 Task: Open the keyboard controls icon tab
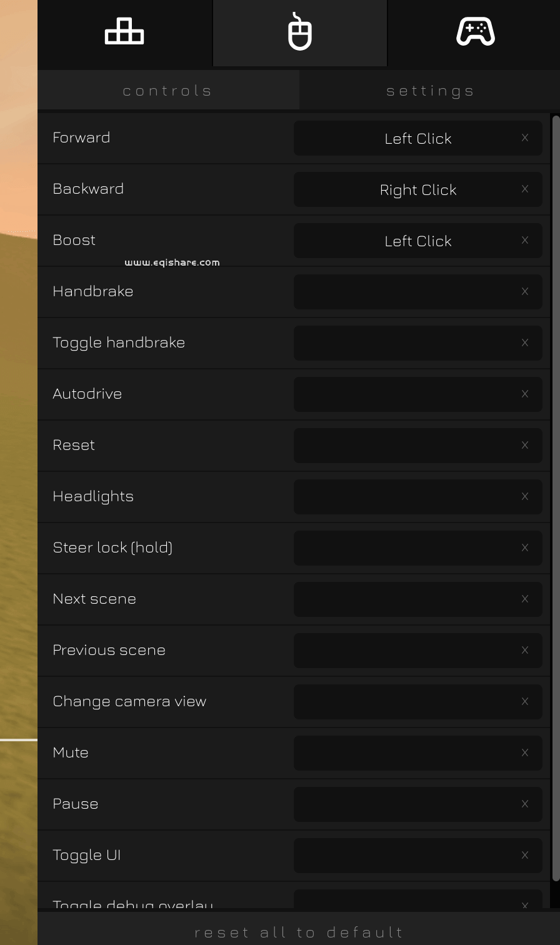pyautogui.click(x=124, y=32)
